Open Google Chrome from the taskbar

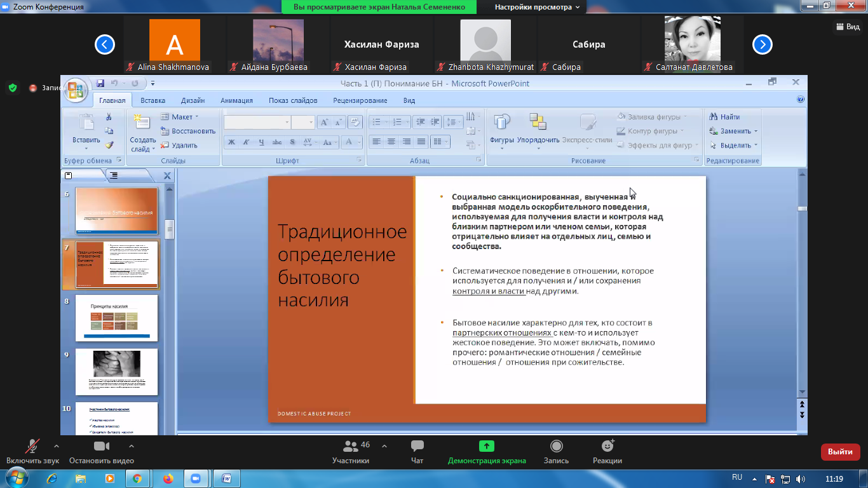point(137,478)
